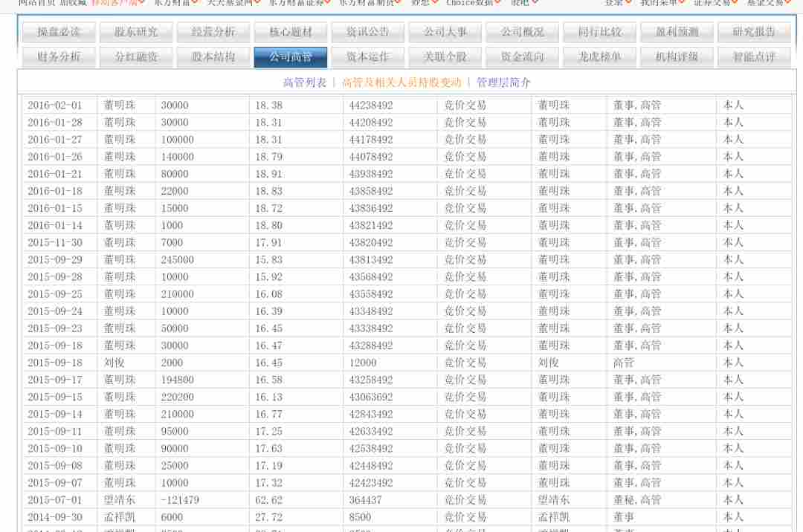Screen dimensions: 803x532
Task: Expand the 证券交易 dropdown menu
Action: (735, 2)
